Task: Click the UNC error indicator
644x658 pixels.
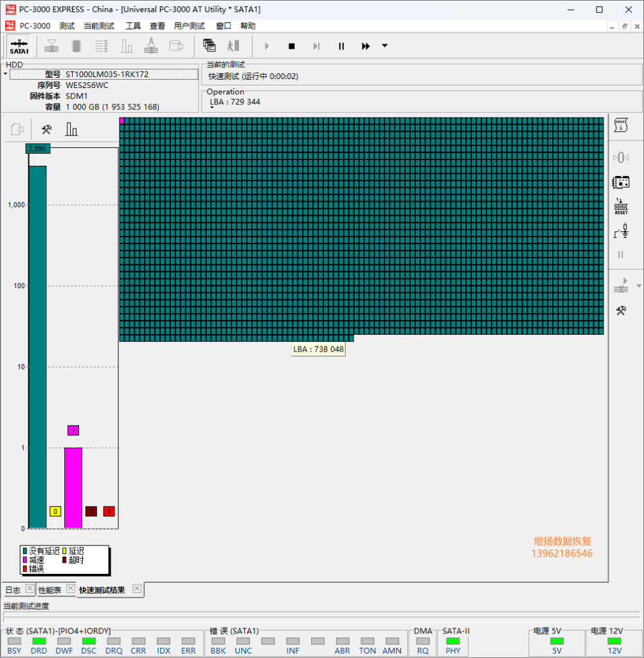Action: [x=243, y=641]
